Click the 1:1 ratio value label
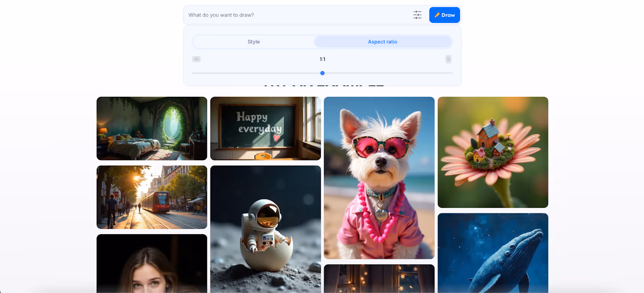The height and width of the screenshot is (293, 644). 322,59
